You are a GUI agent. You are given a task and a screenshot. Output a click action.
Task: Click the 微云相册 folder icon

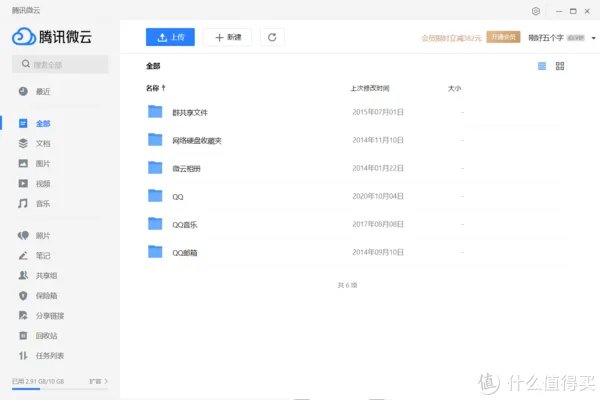point(155,167)
